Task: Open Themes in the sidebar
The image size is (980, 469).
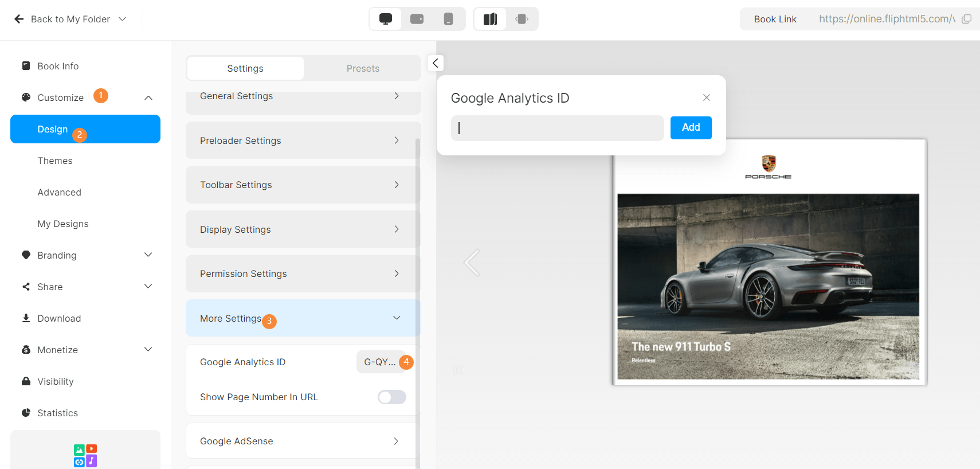Action: (x=55, y=161)
